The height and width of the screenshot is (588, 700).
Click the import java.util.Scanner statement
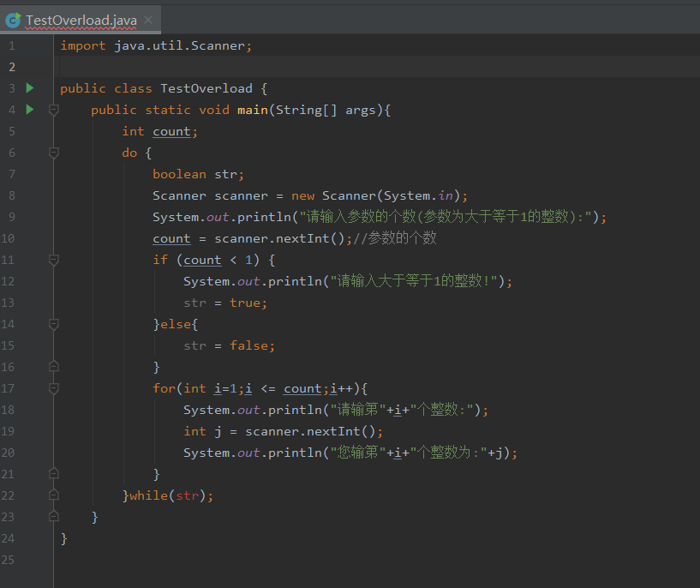pyautogui.click(x=156, y=45)
